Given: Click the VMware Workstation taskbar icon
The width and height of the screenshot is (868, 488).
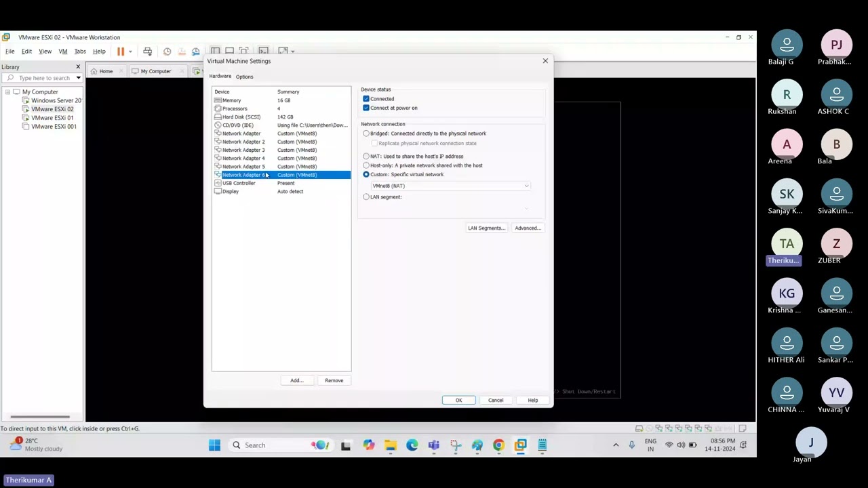Looking at the screenshot, I should coord(520,445).
